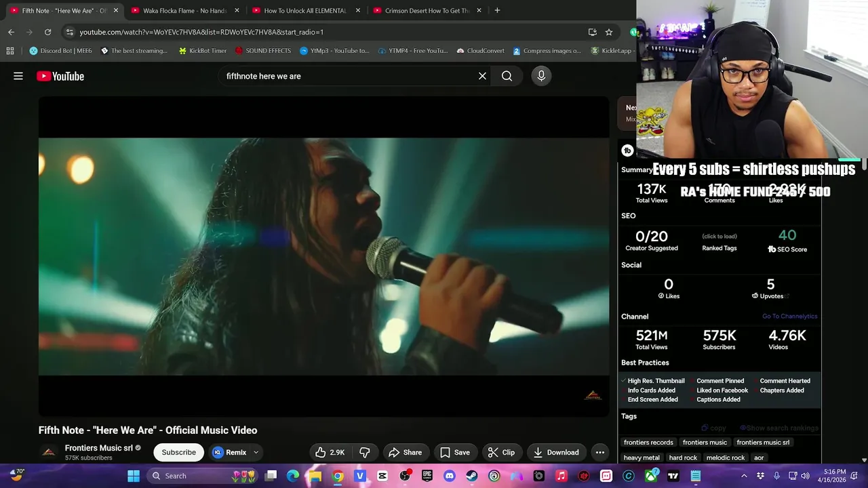Image resolution: width=868 pixels, height=488 pixels.
Task: Open File Explorer from taskbar
Action: [x=315, y=476]
